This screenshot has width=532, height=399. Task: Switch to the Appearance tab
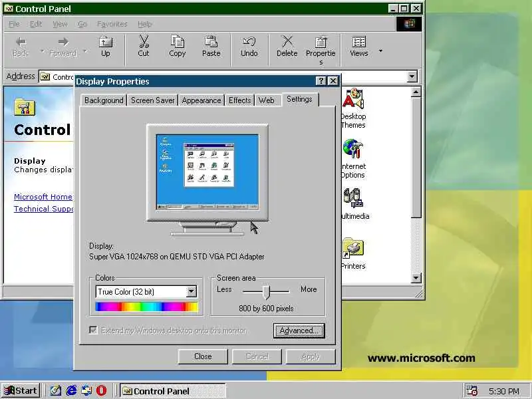[x=201, y=100]
